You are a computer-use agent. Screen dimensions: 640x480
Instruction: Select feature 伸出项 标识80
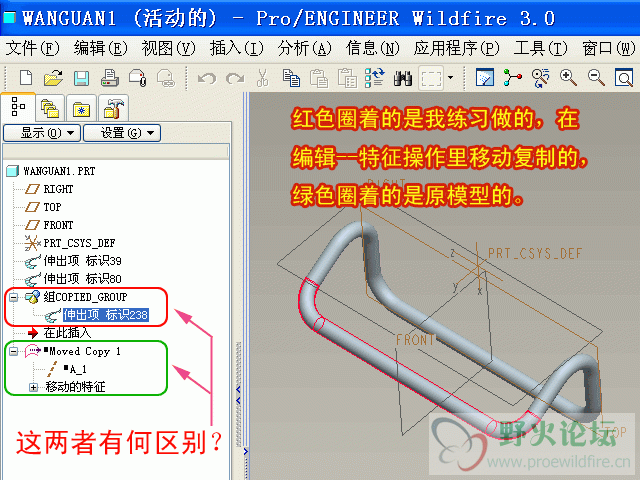tap(82, 279)
